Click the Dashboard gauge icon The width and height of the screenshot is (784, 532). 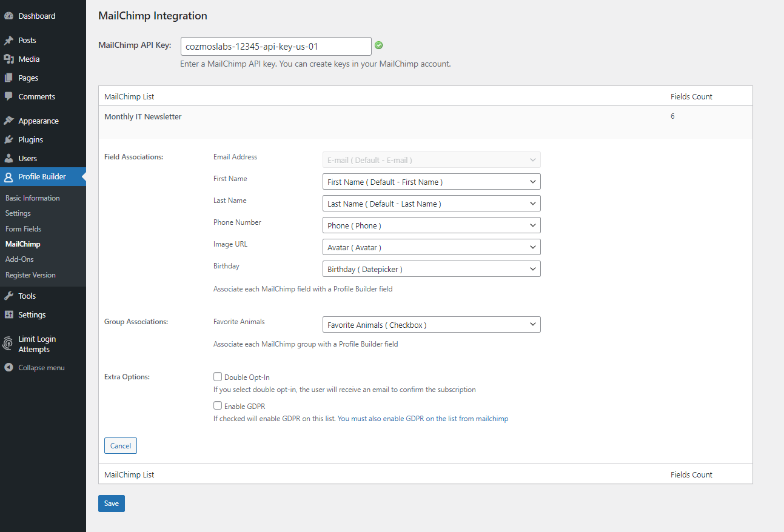[x=8, y=16]
